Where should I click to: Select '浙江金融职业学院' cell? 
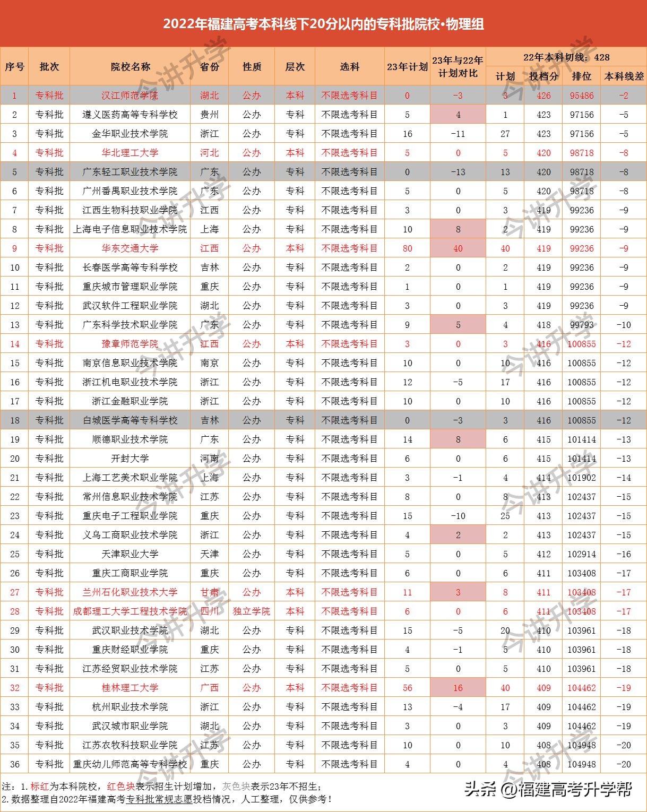[x=130, y=401]
